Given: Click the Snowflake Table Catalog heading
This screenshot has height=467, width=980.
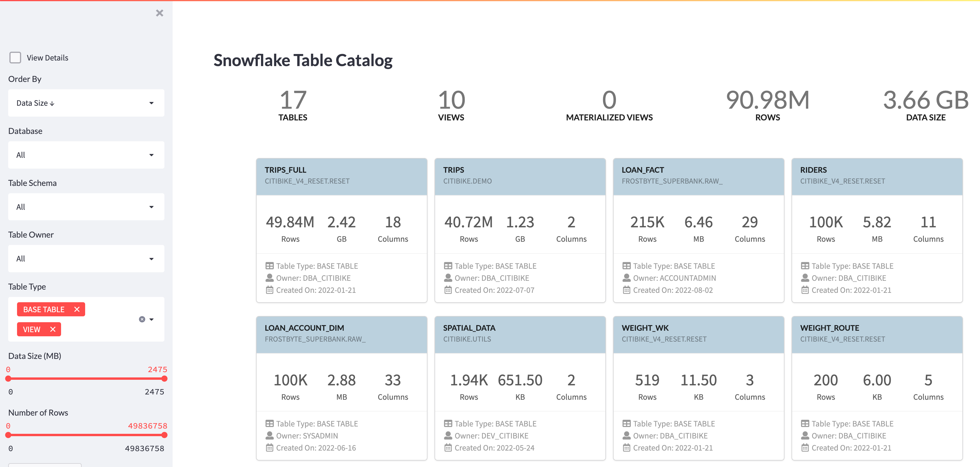Looking at the screenshot, I should click(x=303, y=60).
